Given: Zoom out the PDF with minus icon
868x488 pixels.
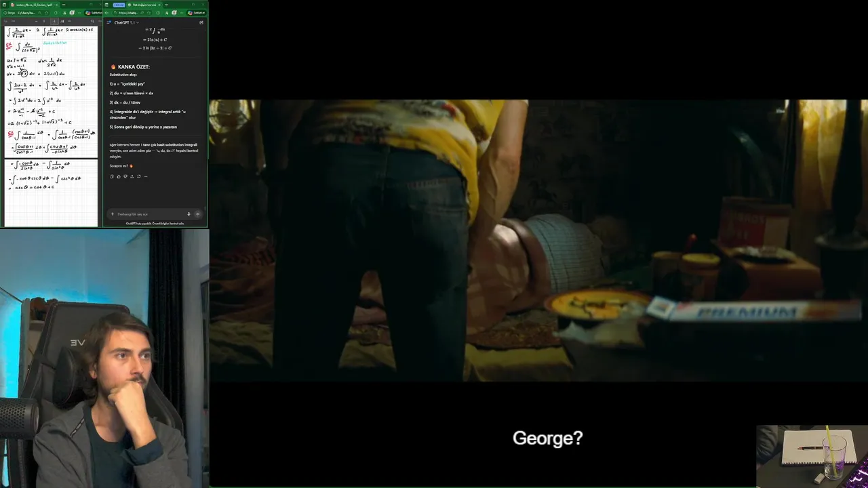Looking at the screenshot, I should [36, 21].
